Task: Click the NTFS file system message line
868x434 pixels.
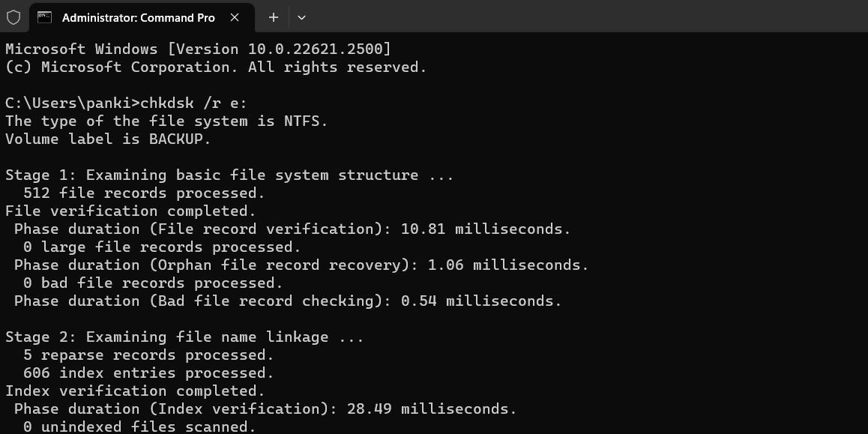Action: tap(165, 121)
